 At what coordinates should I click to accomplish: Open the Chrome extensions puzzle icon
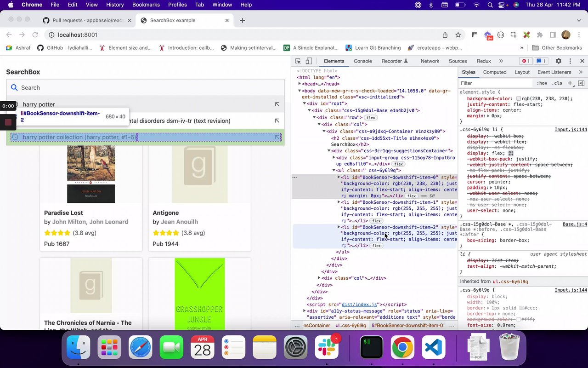click(x=540, y=35)
